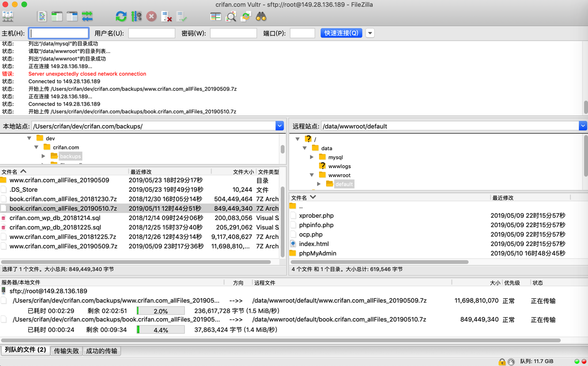Image resolution: width=588 pixels, height=366 pixels.
Task: Toggle remote directory tree display icon
Action: (x=72, y=17)
